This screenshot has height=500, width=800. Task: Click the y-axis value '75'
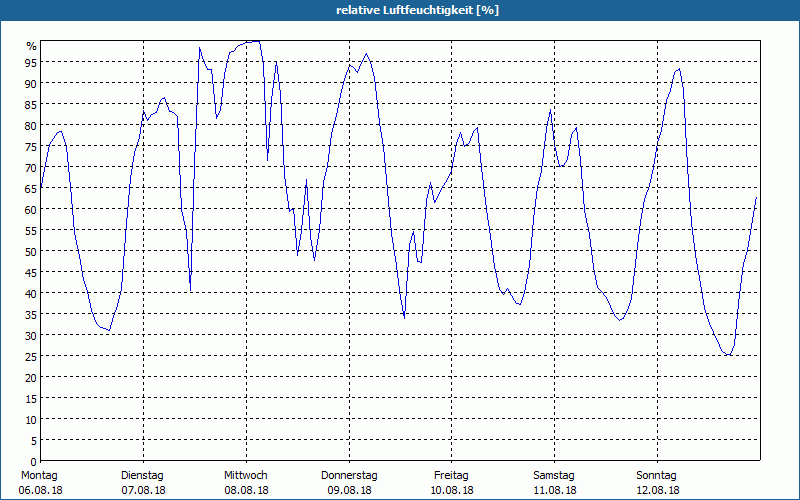click(31, 147)
